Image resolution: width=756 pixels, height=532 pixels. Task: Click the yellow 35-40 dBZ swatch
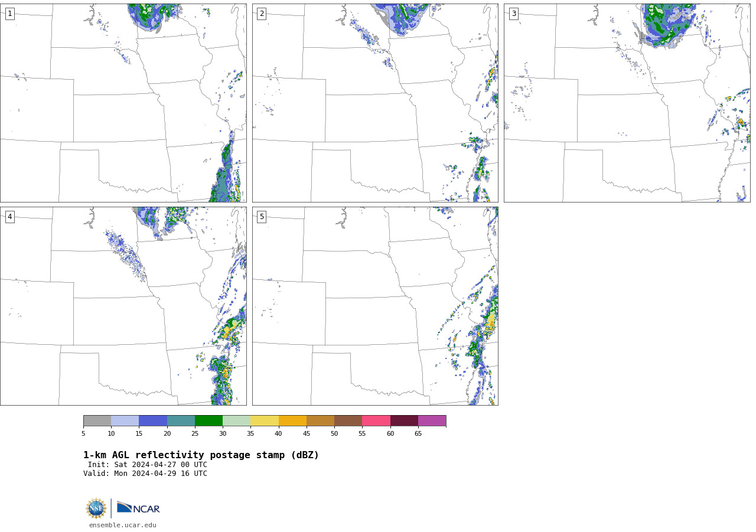(x=265, y=421)
